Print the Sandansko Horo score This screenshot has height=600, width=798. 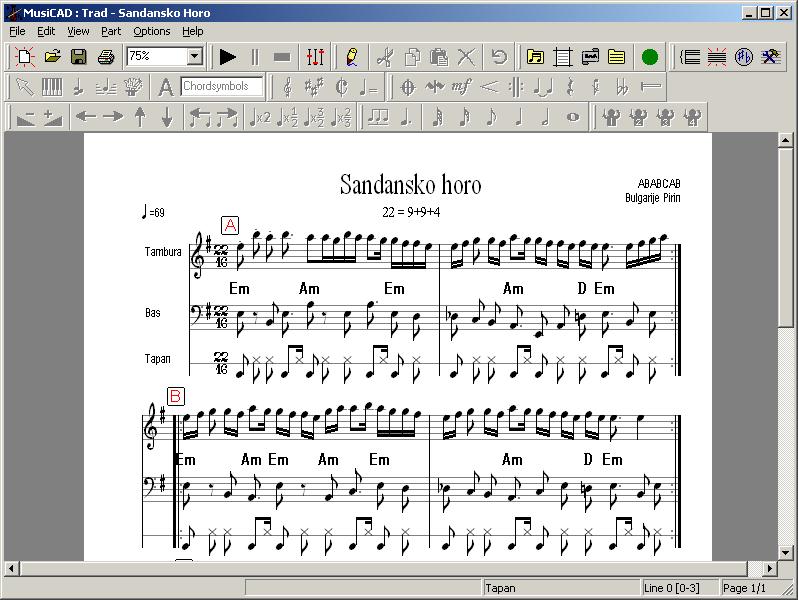click(105, 56)
